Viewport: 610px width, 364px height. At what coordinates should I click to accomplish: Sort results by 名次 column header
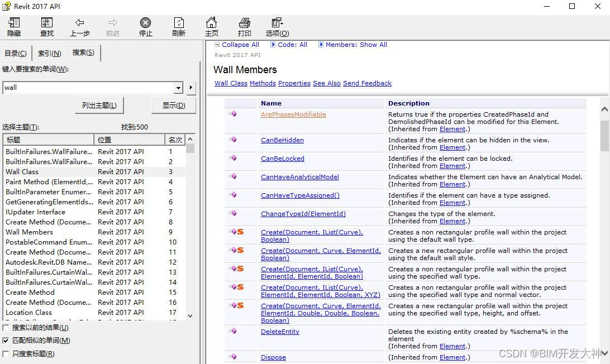[x=175, y=140]
